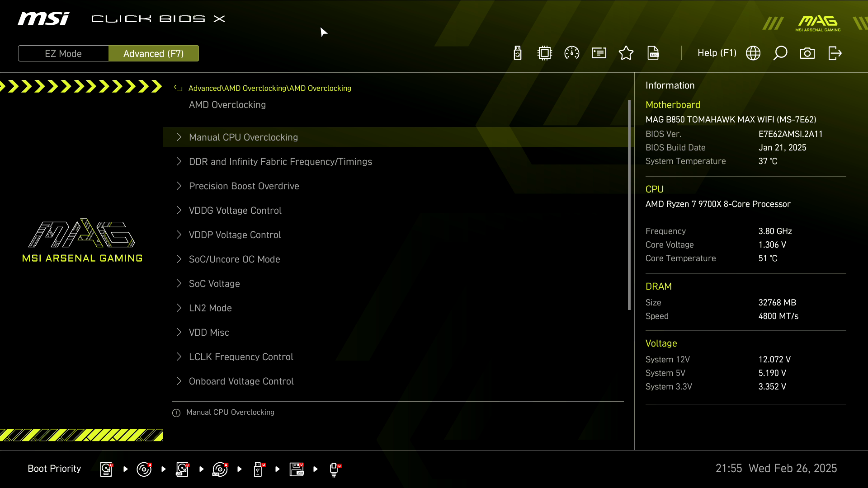Open DDR and Infinity Fabric Frequency/Timings
The height and width of the screenshot is (488, 868).
coord(280,161)
